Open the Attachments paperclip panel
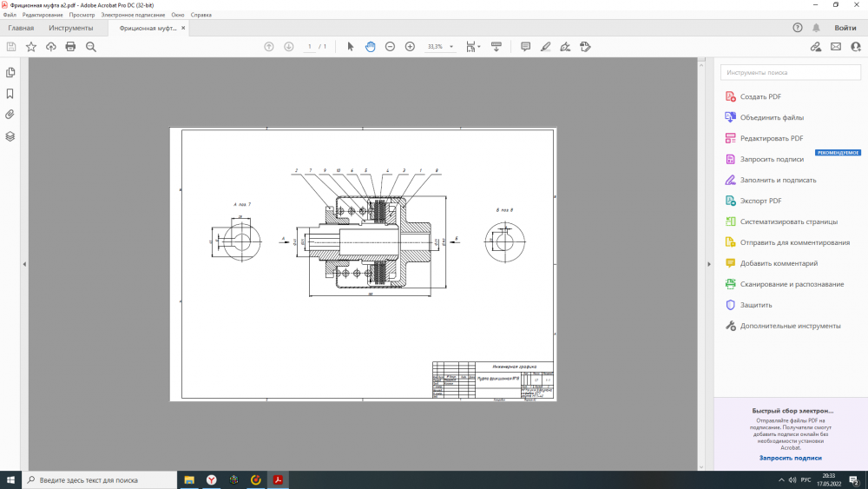Image resolution: width=868 pixels, height=489 pixels. 10,115
